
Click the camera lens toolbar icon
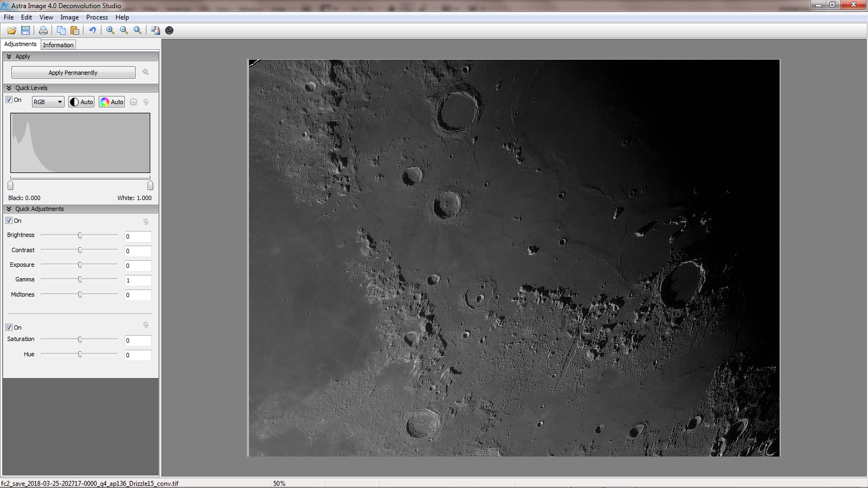(169, 30)
